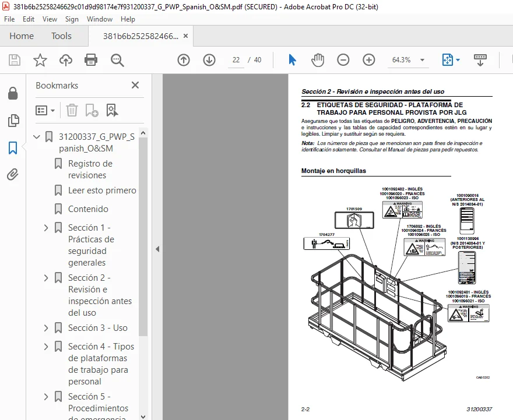Open the Help menu
513x420 pixels.
[128, 19]
